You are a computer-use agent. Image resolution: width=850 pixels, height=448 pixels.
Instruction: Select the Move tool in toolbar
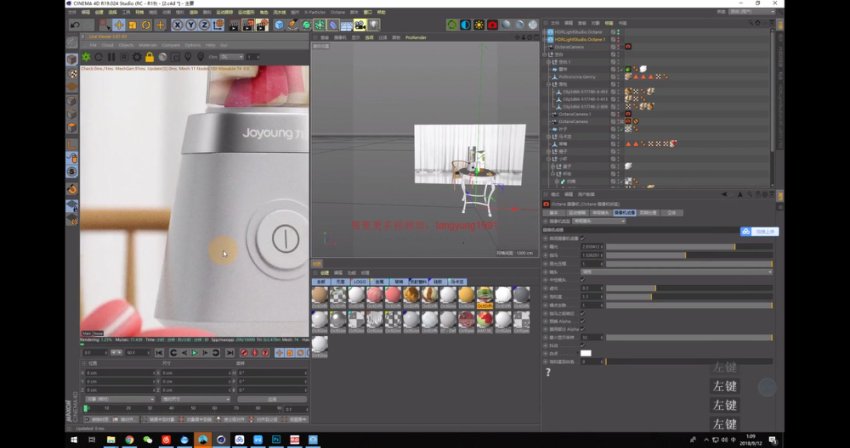click(x=119, y=24)
